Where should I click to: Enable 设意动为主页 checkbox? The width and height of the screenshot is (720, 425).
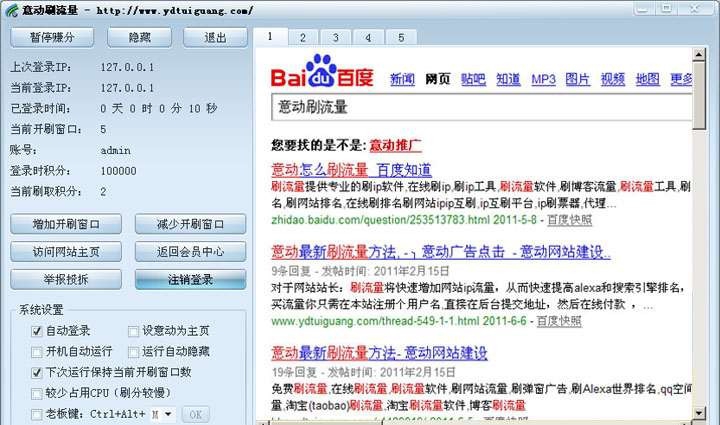tap(133, 331)
